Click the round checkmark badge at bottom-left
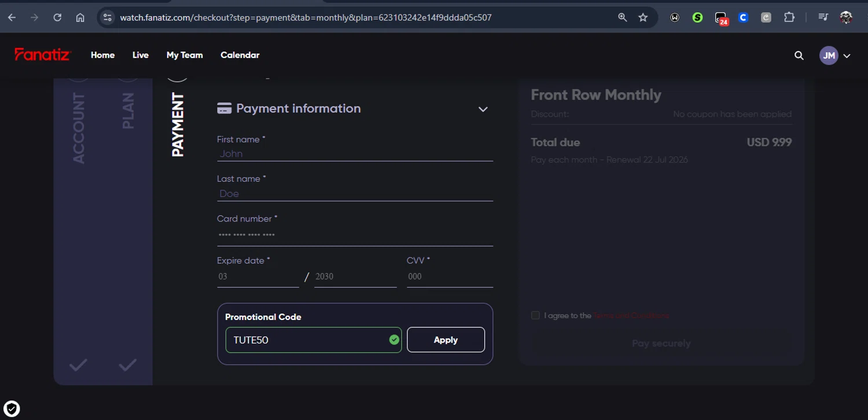This screenshot has height=420, width=868. click(x=12, y=409)
